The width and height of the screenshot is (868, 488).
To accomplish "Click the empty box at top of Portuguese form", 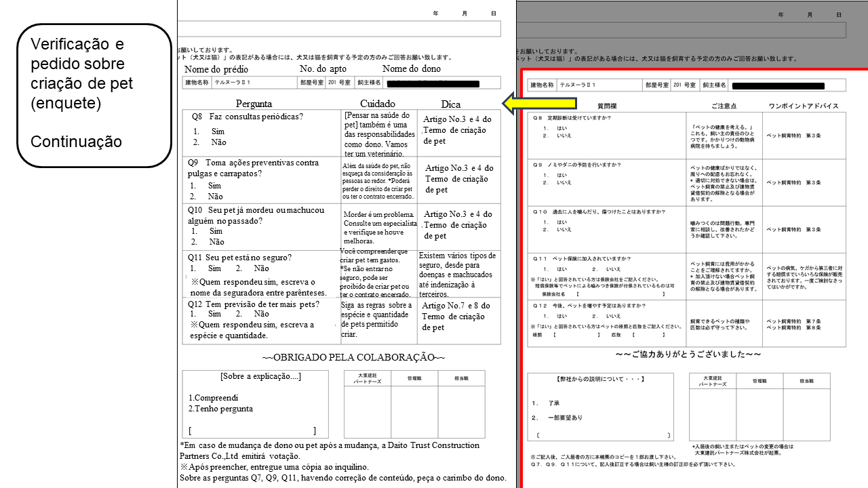I will tap(339, 28).
